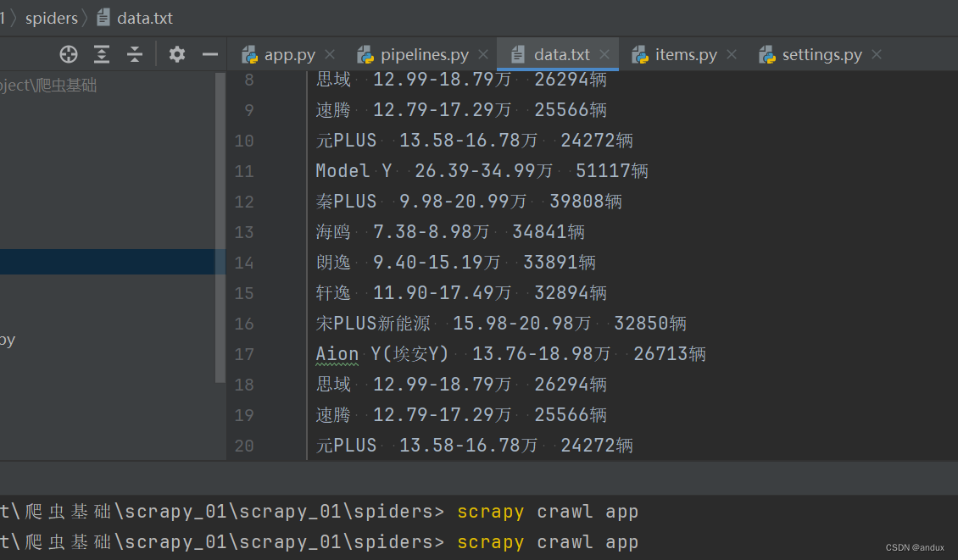Click line number 20 in gutter
The width and height of the screenshot is (958, 560).
(244, 446)
